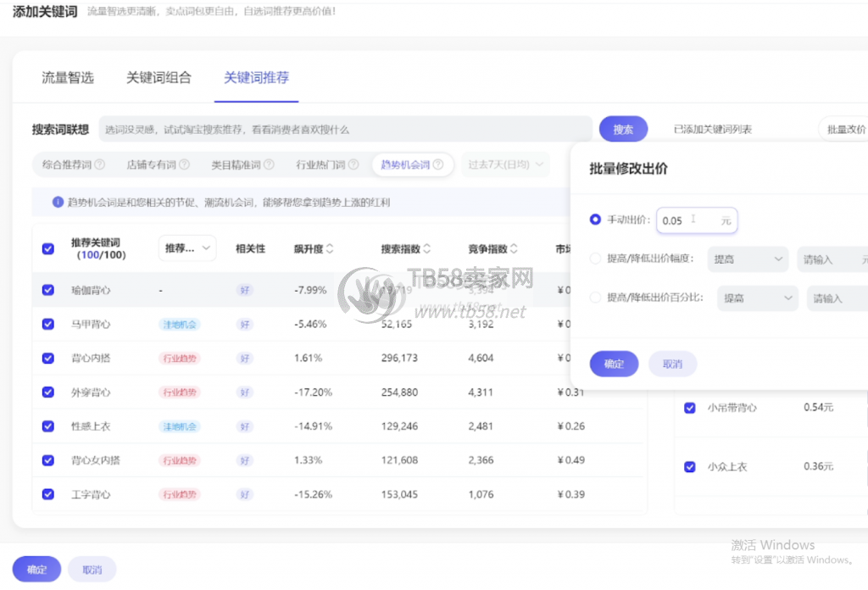Image resolution: width=868 pixels, height=590 pixels.
Task: Click the 已添加关键词列表 label
Action: click(x=712, y=129)
